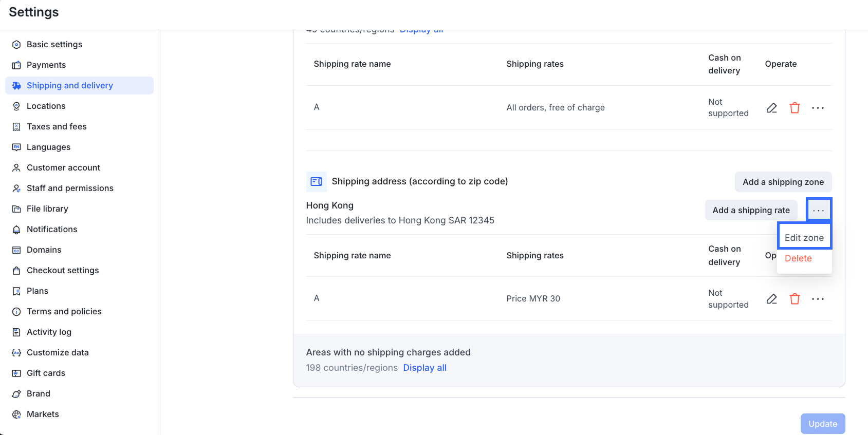Select Edit zone from the dropdown menu
This screenshot has height=435, width=868.
pos(804,238)
